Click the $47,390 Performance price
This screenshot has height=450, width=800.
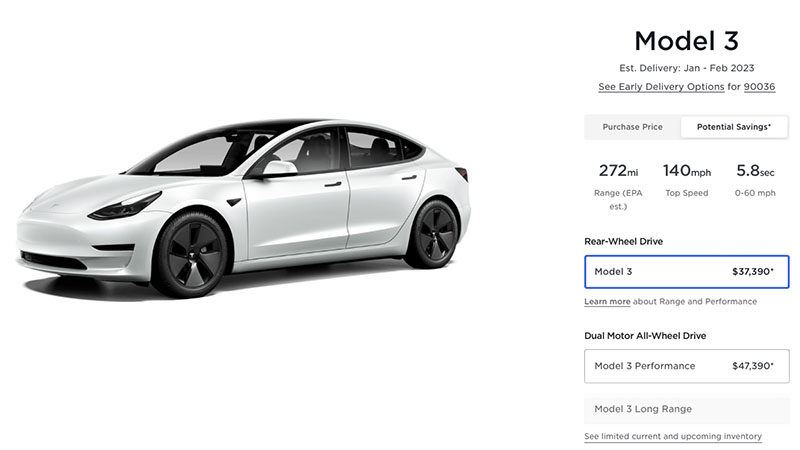click(x=753, y=366)
